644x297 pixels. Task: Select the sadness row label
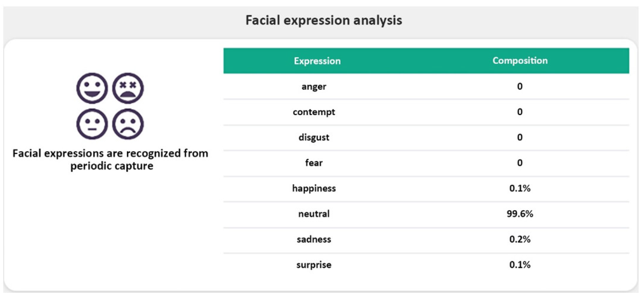(x=314, y=239)
